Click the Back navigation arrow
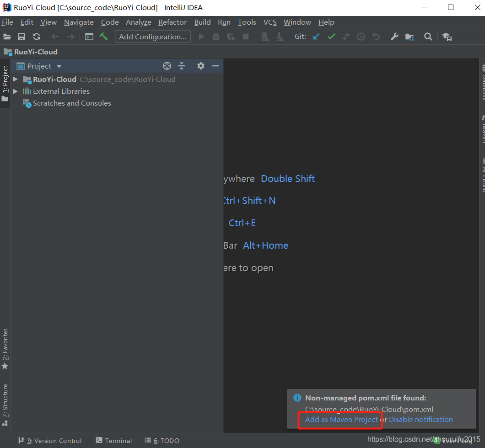 pos(55,37)
